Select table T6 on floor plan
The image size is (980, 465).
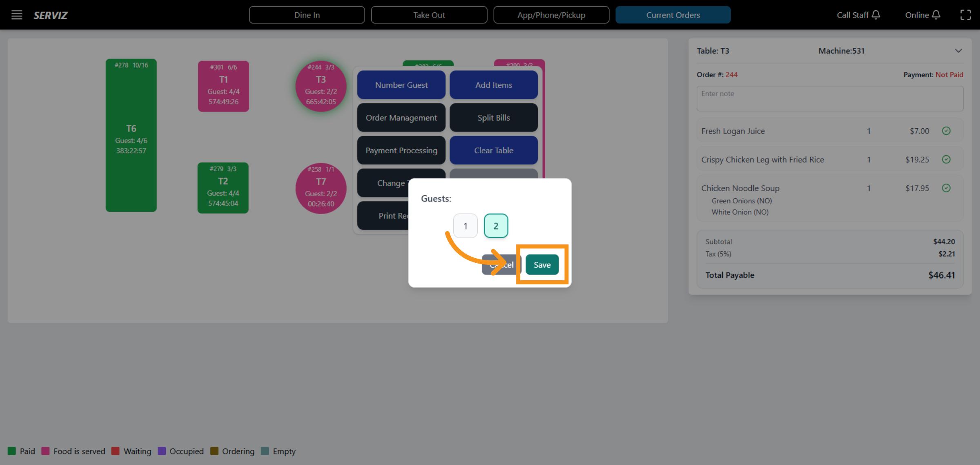(131, 135)
